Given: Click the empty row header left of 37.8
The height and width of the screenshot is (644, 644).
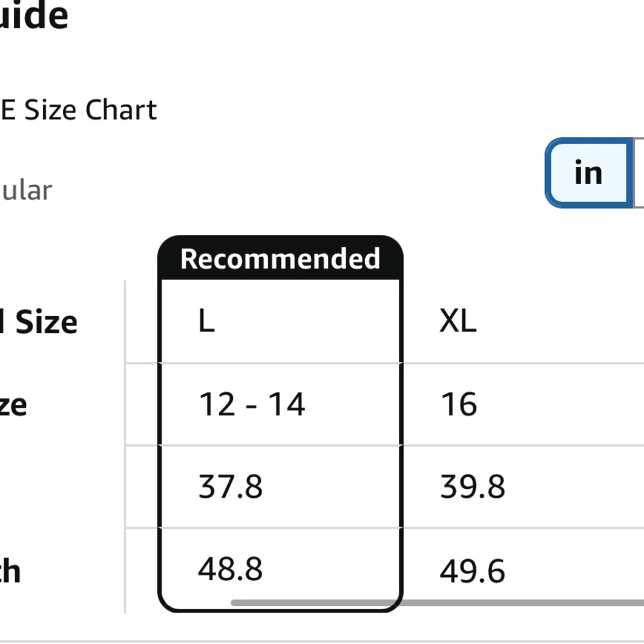Looking at the screenshot, I should pos(61,487).
